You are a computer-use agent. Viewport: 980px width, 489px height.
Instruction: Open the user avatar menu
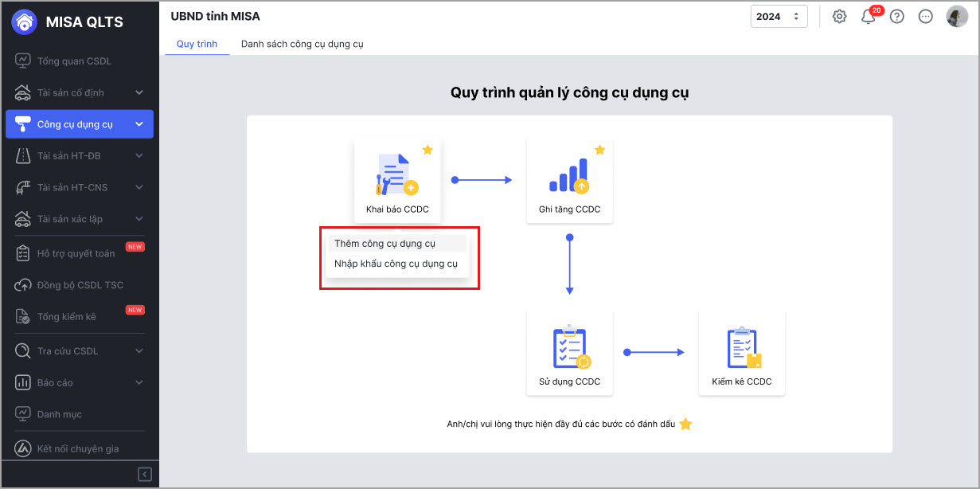coord(956,17)
